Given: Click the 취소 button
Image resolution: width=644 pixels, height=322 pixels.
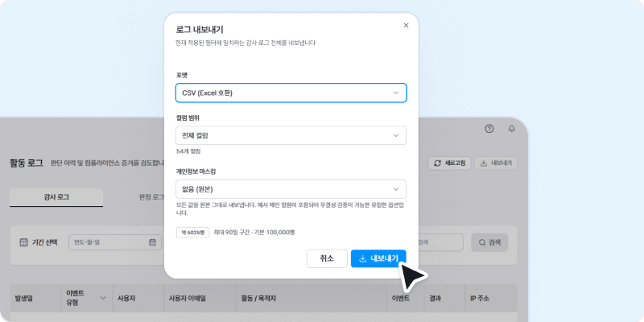Looking at the screenshot, I should pos(327,258).
